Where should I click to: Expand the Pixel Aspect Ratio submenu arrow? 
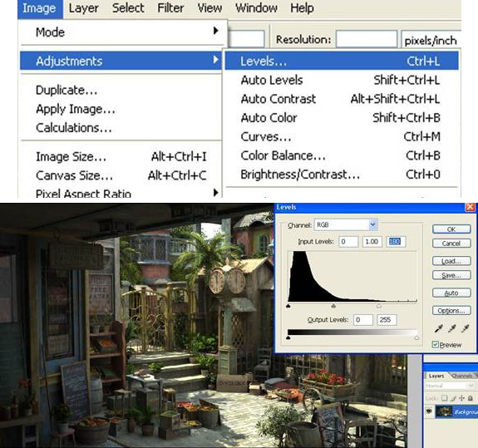(216, 193)
